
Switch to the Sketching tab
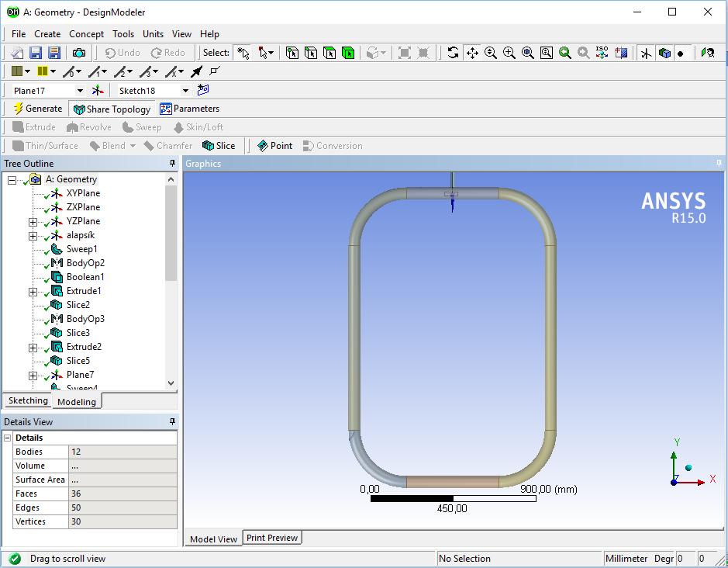point(28,400)
